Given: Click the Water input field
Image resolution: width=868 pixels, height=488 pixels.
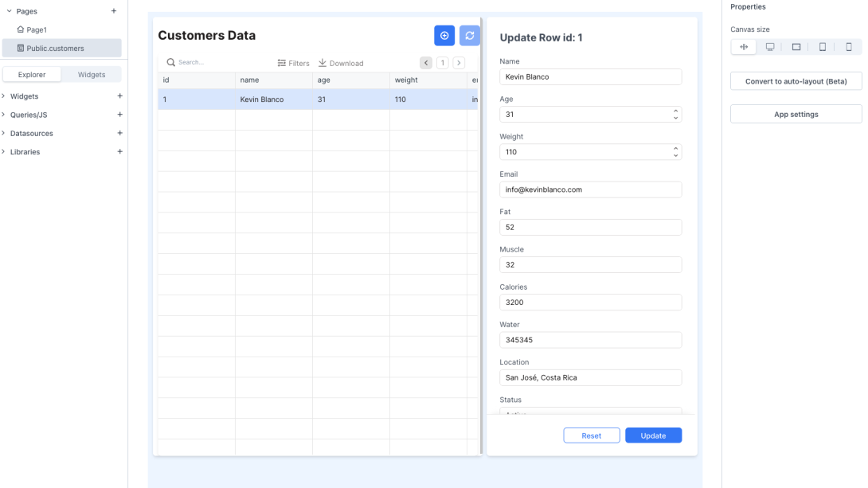Looking at the screenshot, I should [x=590, y=340].
